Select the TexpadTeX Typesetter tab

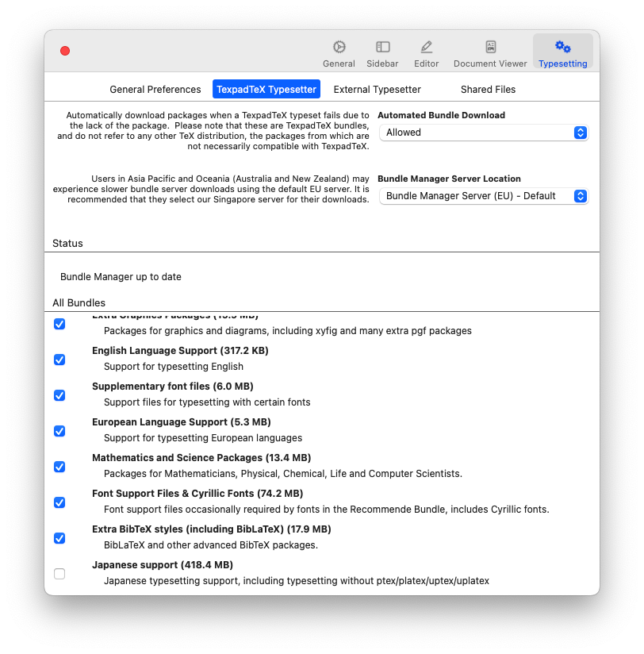tap(266, 89)
